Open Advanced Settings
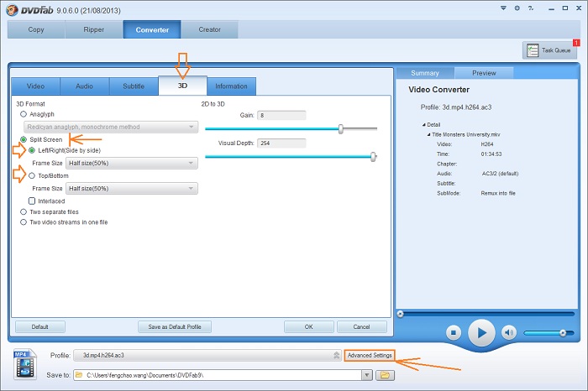 pos(370,355)
